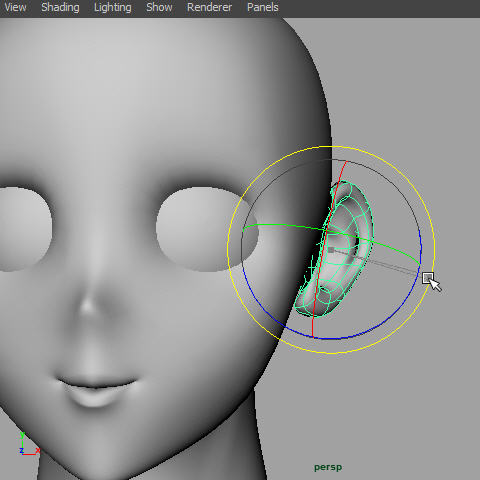Open the Shading menu
The width and height of the screenshot is (480, 480).
(x=60, y=7)
